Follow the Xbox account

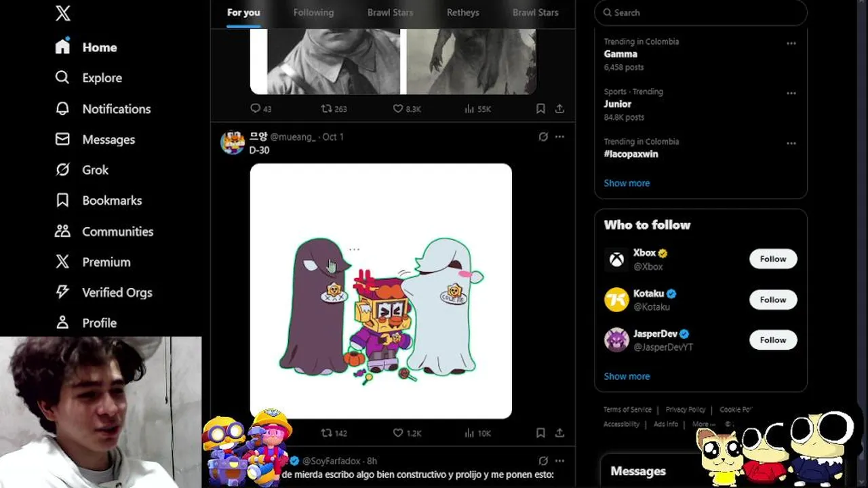[773, 259]
